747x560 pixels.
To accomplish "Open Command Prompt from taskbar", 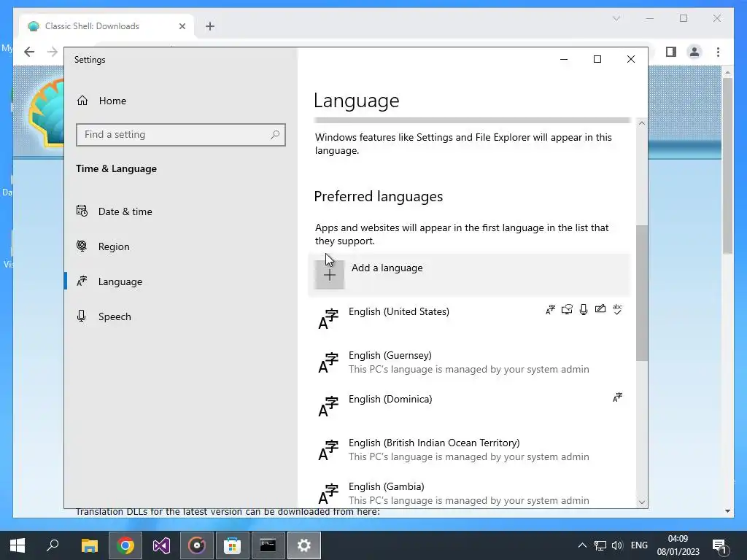I will 268,545.
